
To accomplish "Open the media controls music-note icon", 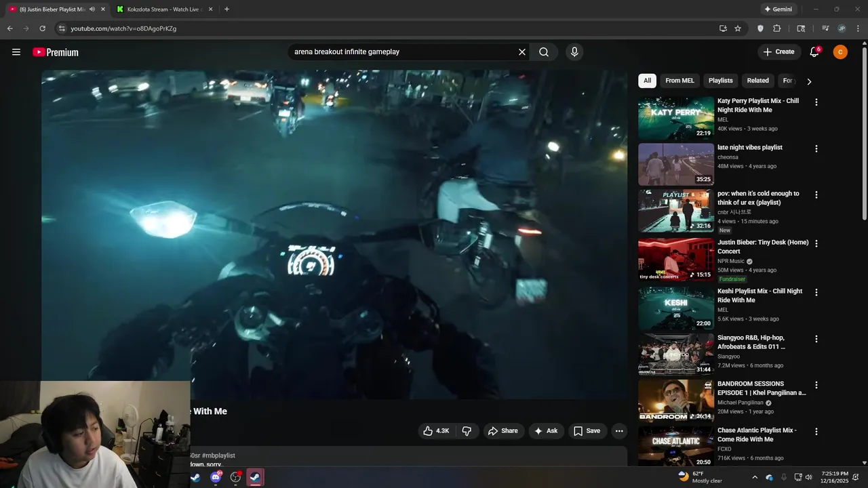I will point(825,28).
